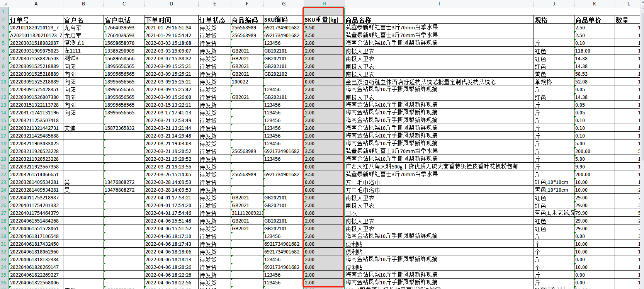Click order time 2022-03-15 13:22:11 cell
Image resolution: width=644 pixels, height=289 pixels.
[171, 105]
